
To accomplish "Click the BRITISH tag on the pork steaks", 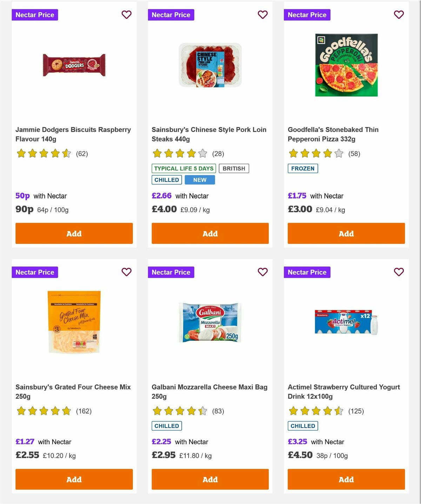I will (x=234, y=169).
